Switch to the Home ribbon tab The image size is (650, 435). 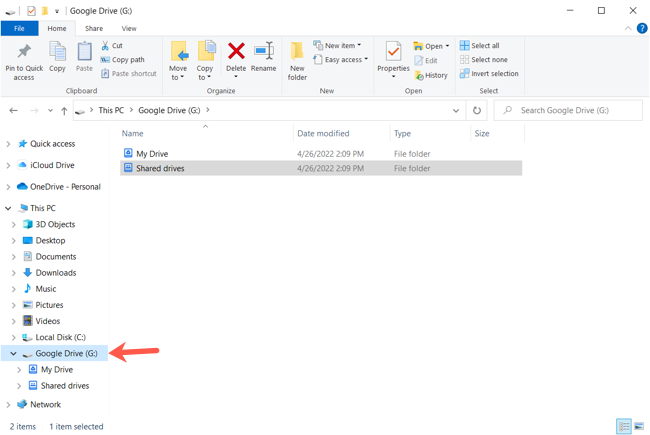(57, 28)
